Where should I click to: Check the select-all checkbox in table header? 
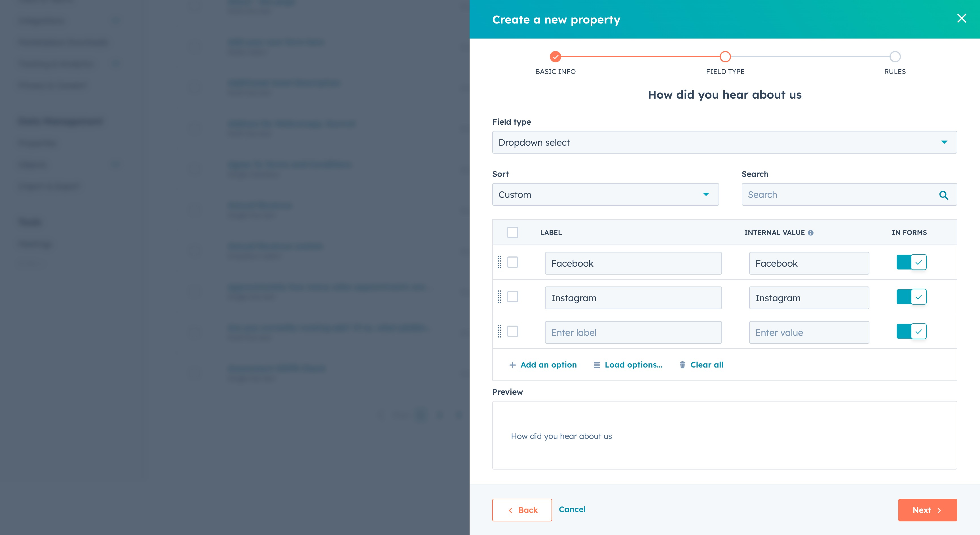[513, 232]
